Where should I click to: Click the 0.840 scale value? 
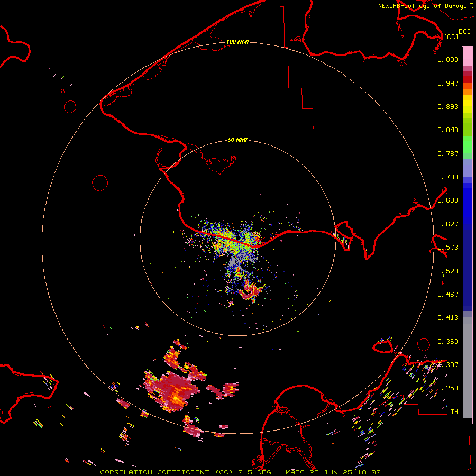[x=448, y=130]
